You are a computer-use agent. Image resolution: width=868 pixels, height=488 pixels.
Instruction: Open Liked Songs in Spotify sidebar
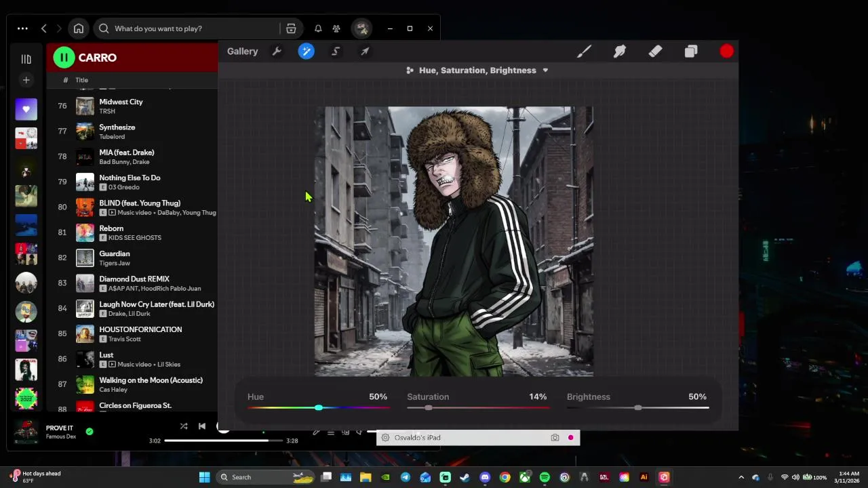26,109
